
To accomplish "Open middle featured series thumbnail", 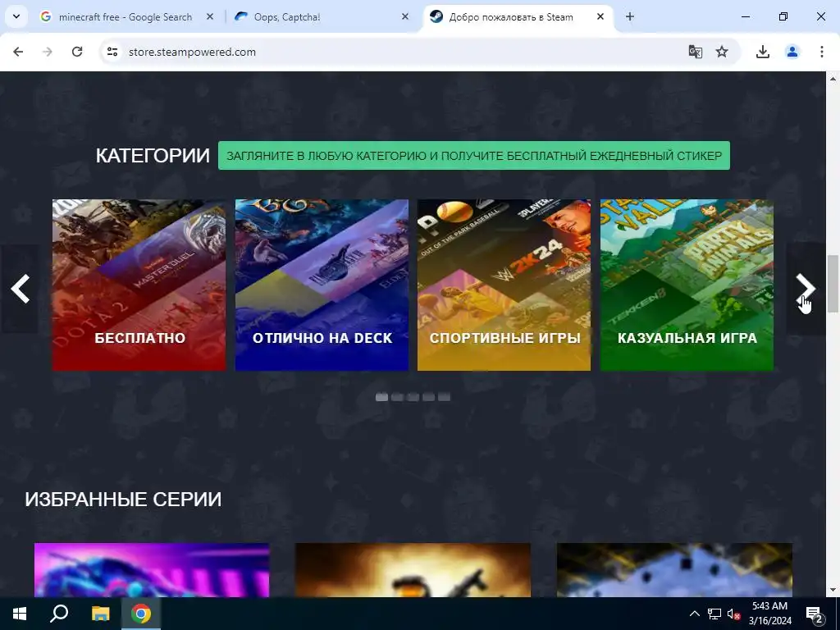I will (x=413, y=570).
